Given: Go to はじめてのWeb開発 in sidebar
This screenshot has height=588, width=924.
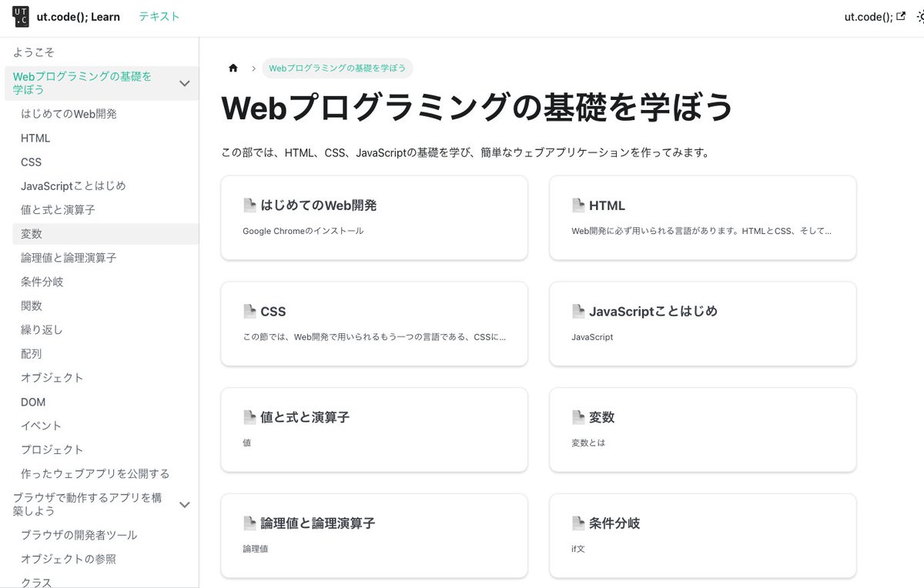Looking at the screenshot, I should pyautogui.click(x=69, y=114).
